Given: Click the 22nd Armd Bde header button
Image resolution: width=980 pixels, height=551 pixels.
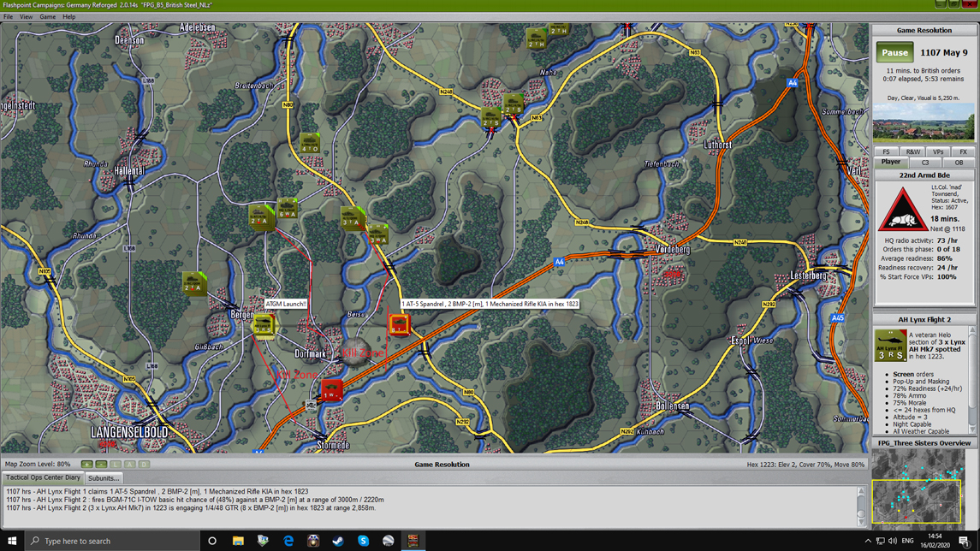Looking at the screenshot, I should [924, 175].
